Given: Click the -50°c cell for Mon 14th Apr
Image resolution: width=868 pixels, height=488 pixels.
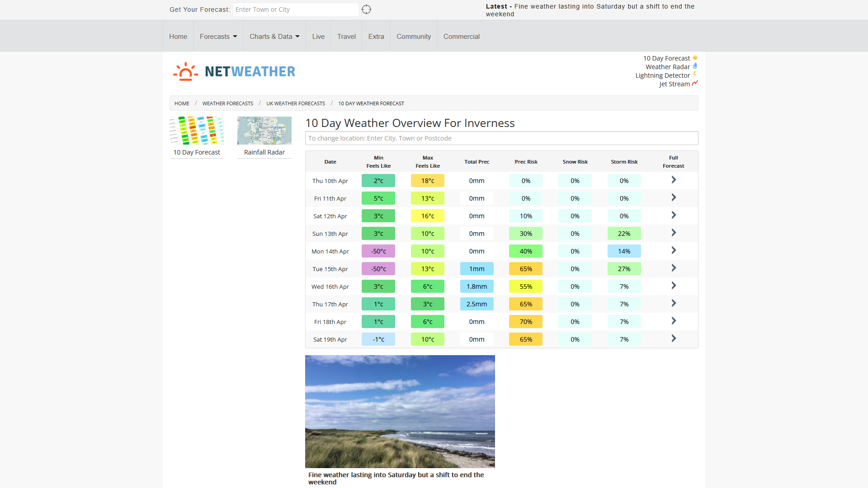Looking at the screenshot, I should click(378, 251).
